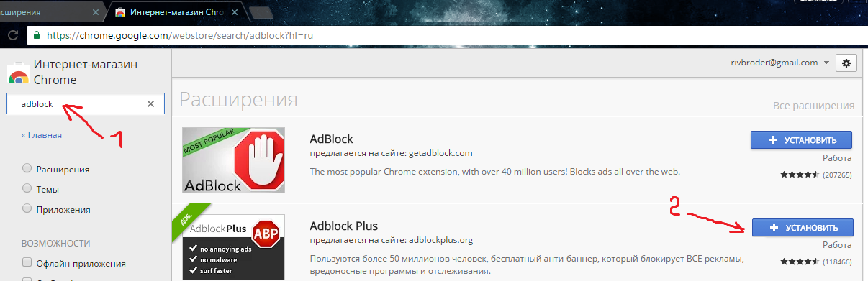Open the AdBlock extension title
This screenshot has width=868, height=281.
tap(331, 139)
